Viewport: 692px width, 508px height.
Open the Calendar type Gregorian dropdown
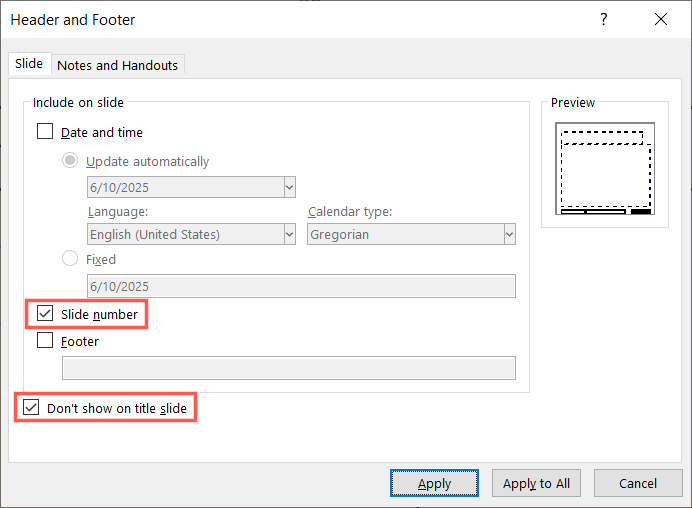[509, 234]
